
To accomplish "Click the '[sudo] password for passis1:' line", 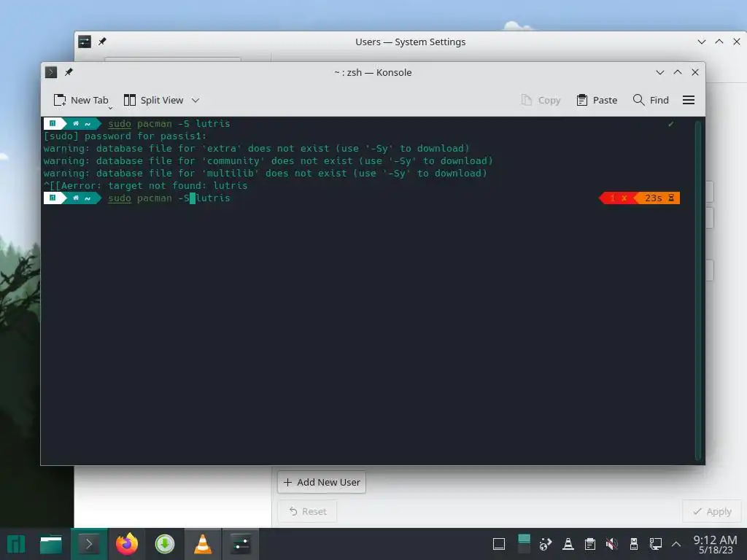I will [x=125, y=136].
